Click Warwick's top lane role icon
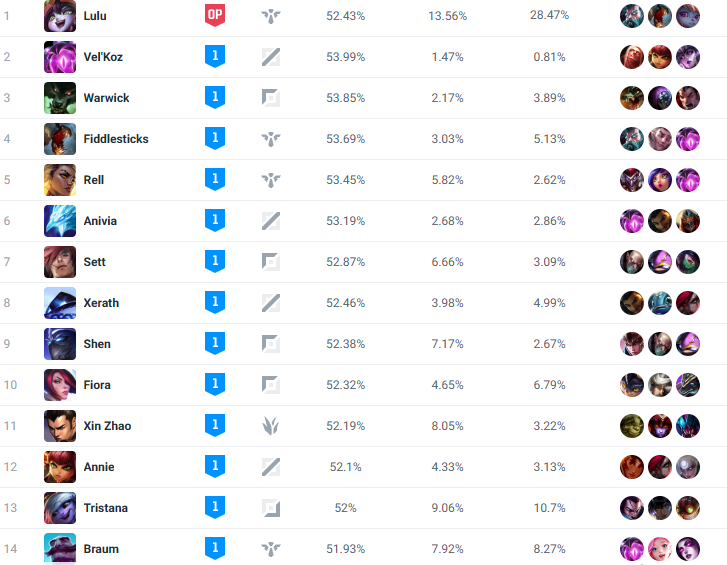This screenshot has width=727, height=565. click(271, 98)
